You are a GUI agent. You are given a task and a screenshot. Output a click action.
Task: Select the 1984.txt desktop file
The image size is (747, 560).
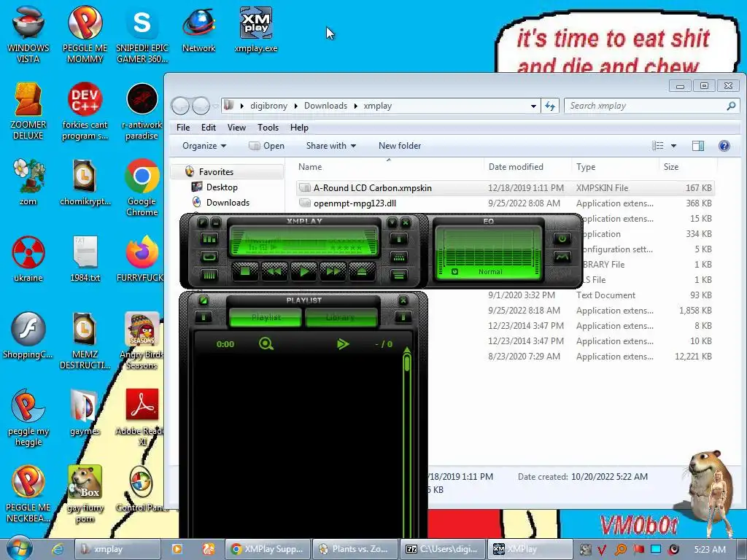[85, 259]
